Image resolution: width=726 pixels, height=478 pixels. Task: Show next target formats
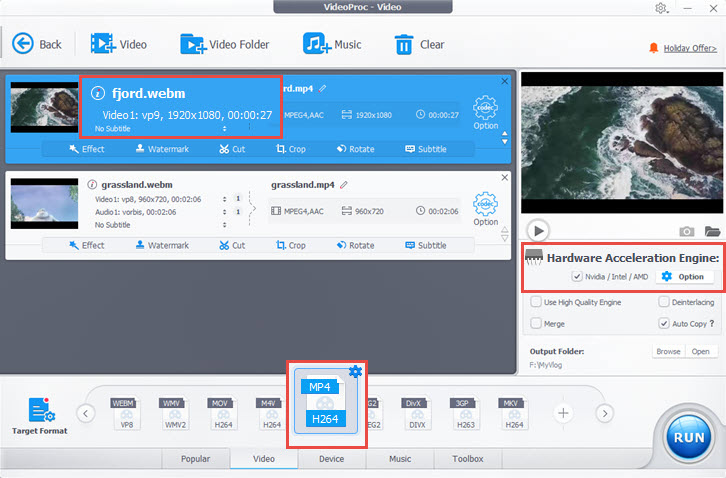click(605, 413)
